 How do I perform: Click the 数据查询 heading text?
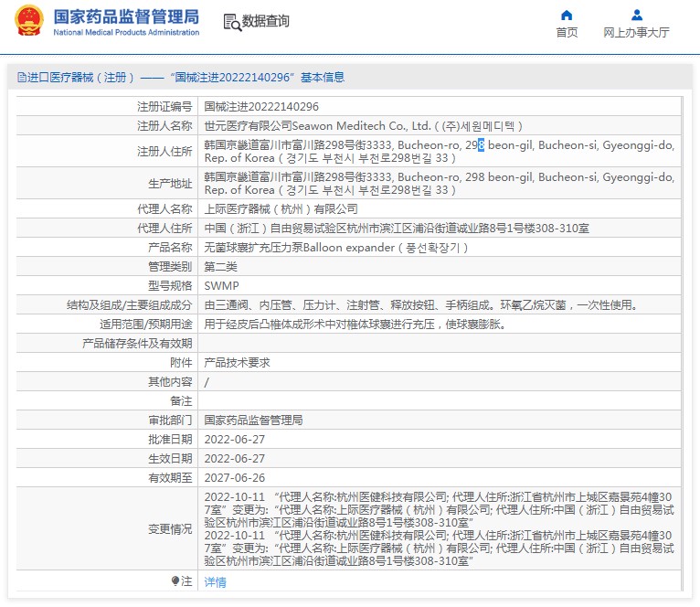pyautogui.click(x=266, y=21)
